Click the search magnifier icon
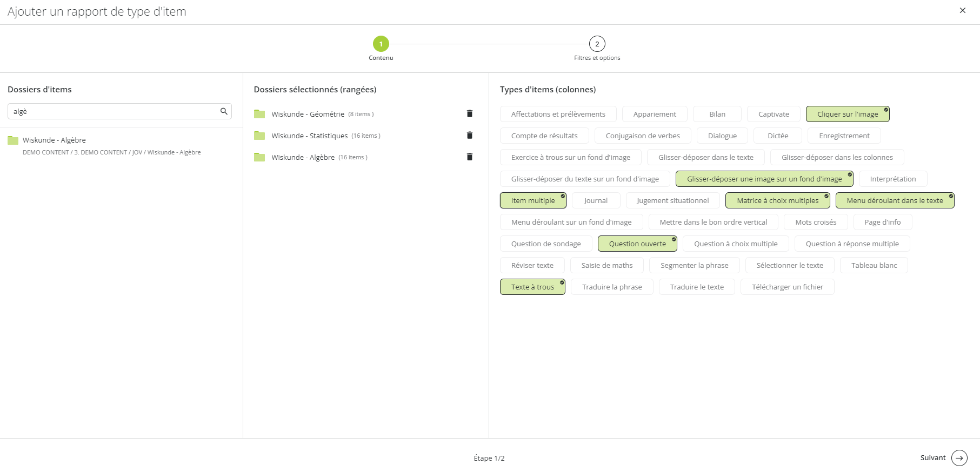Image resolution: width=980 pixels, height=472 pixels. (x=224, y=111)
